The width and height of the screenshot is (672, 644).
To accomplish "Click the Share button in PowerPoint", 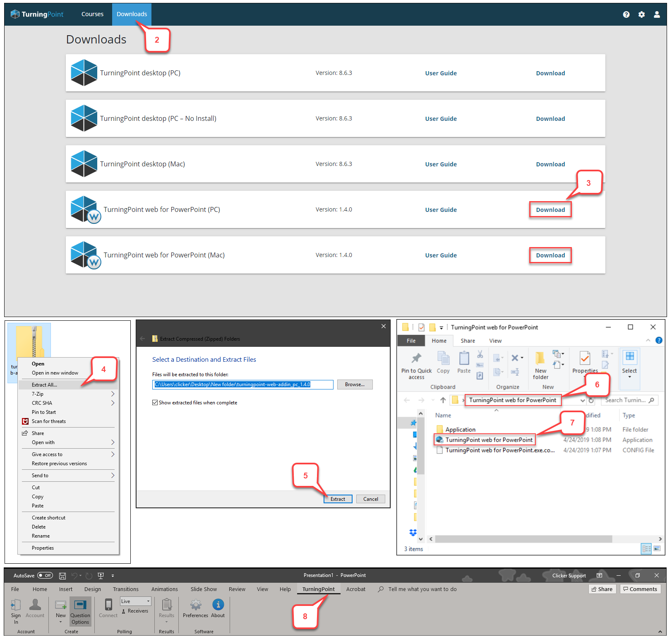I will click(x=602, y=589).
